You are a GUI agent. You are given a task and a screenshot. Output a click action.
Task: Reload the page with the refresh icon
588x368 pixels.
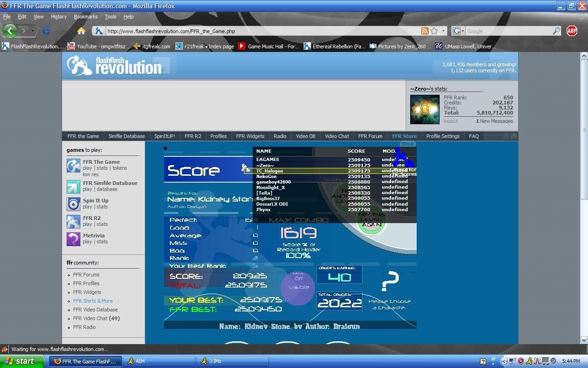pos(46,31)
